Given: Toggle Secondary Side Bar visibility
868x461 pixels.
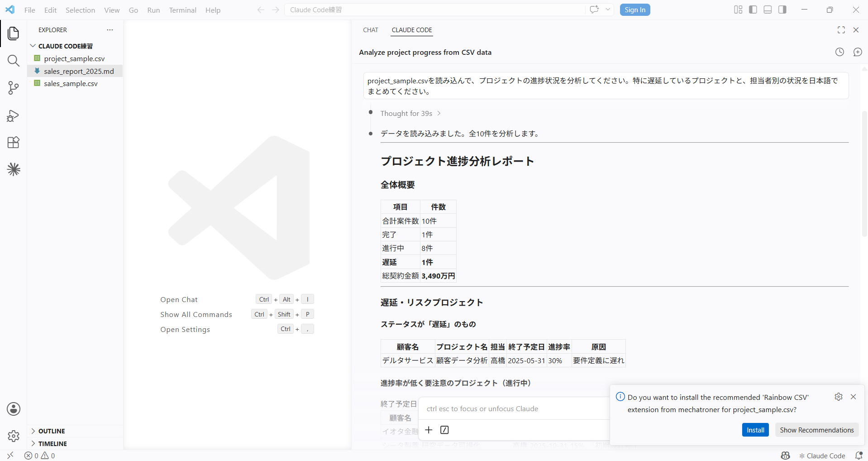Looking at the screenshot, I should [782, 10].
